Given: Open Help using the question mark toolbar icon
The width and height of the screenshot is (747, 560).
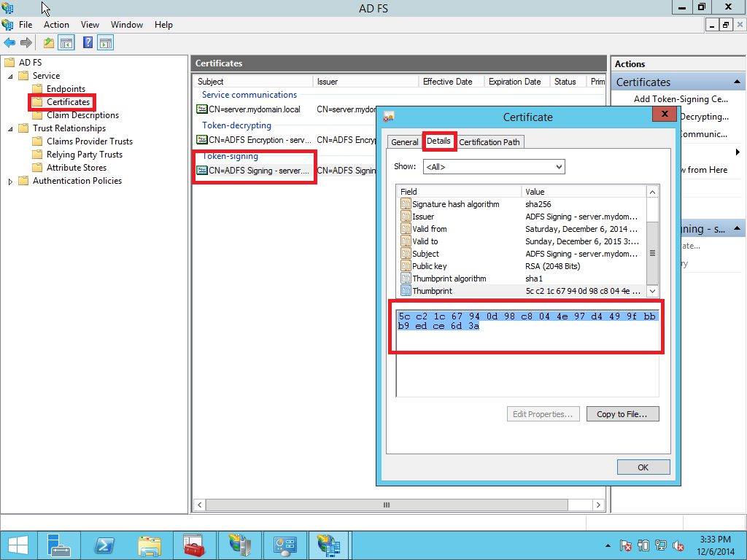Looking at the screenshot, I should point(87,42).
